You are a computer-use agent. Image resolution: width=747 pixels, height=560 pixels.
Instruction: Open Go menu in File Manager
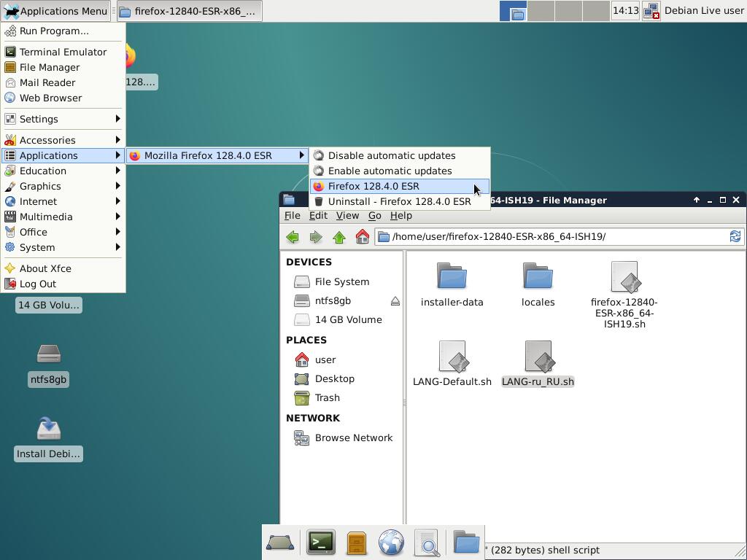pyautogui.click(x=375, y=216)
